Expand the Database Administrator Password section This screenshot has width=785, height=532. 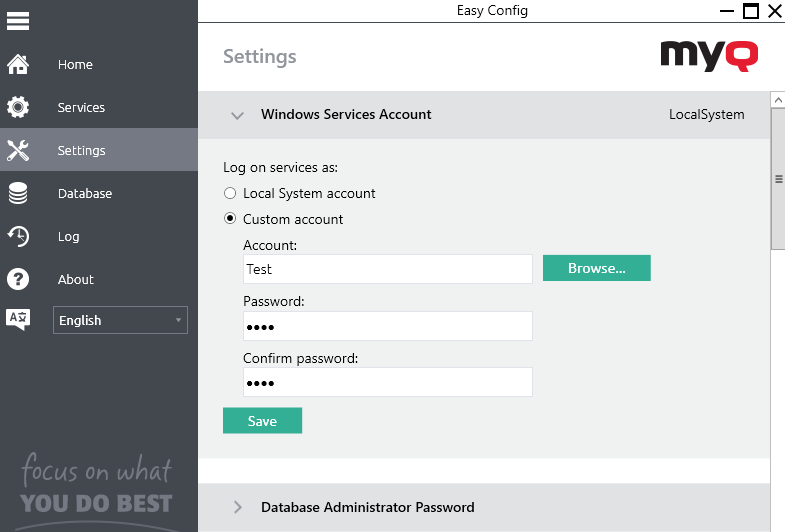[237, 507]
